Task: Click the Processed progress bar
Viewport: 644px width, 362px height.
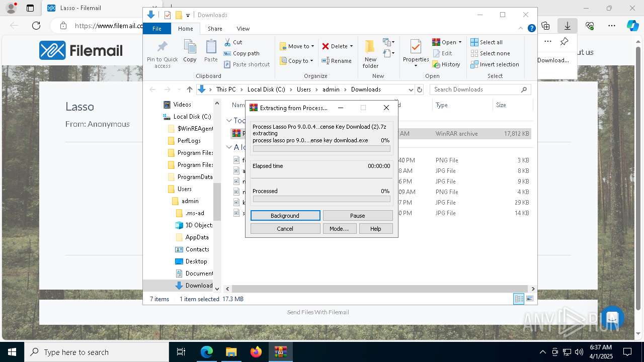Action: coord(321,199)
